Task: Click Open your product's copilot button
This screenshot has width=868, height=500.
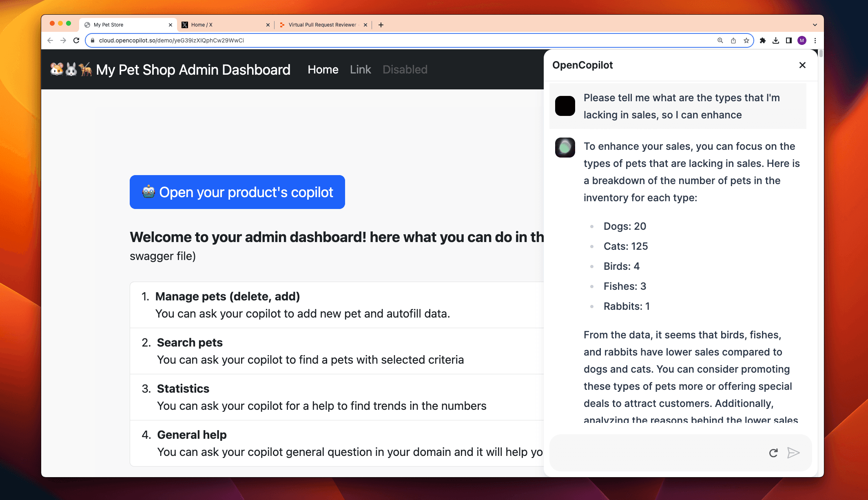Action: click(237, 192)
